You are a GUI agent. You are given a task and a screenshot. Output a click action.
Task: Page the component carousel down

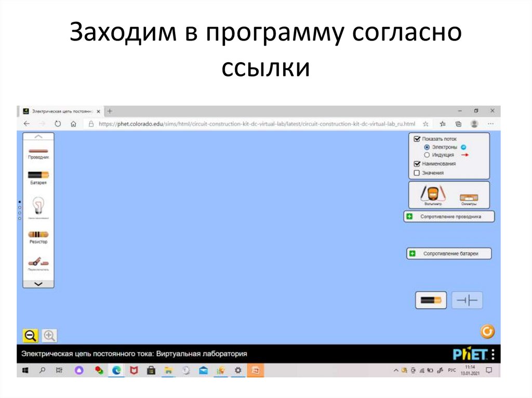tap(38, 284)
